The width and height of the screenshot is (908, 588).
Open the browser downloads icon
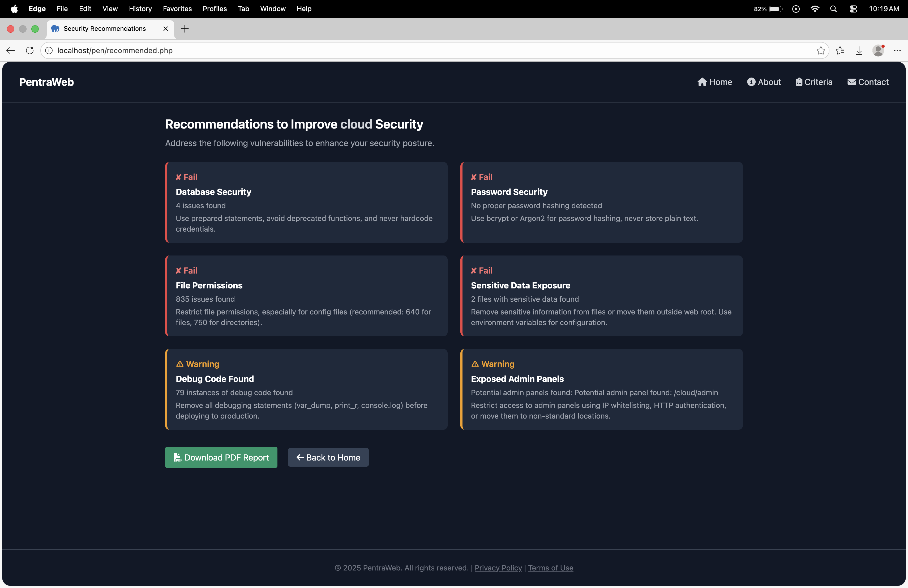[859, 50]
